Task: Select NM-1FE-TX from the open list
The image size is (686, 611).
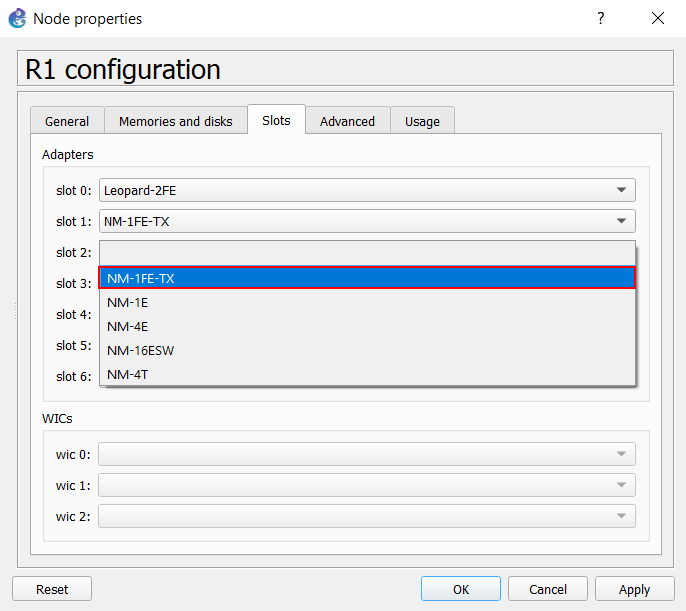Action: point(367,278)
